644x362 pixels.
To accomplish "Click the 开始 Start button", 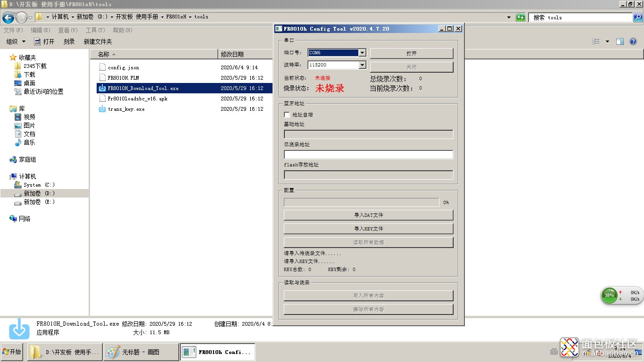I will tap(12, 352).
